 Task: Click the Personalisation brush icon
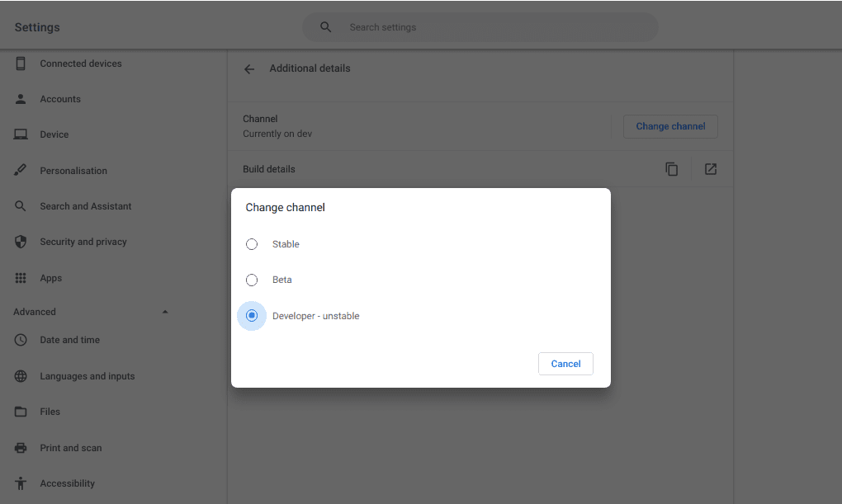20,170
